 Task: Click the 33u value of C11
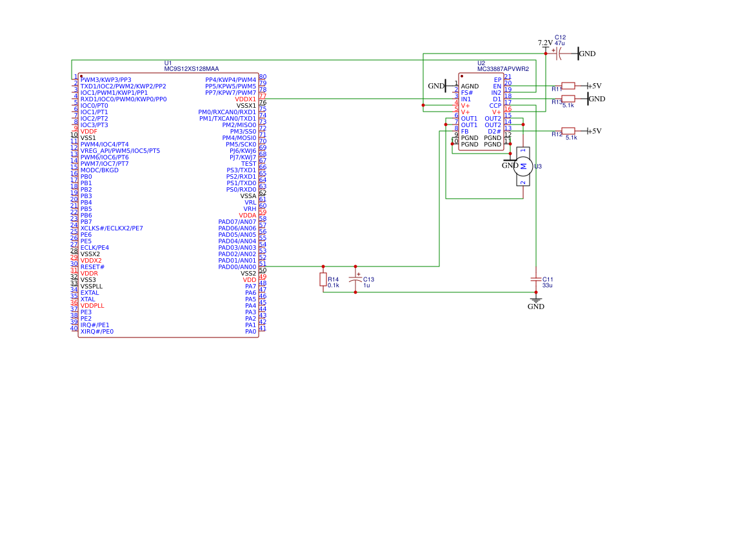(x=548, y=286)
